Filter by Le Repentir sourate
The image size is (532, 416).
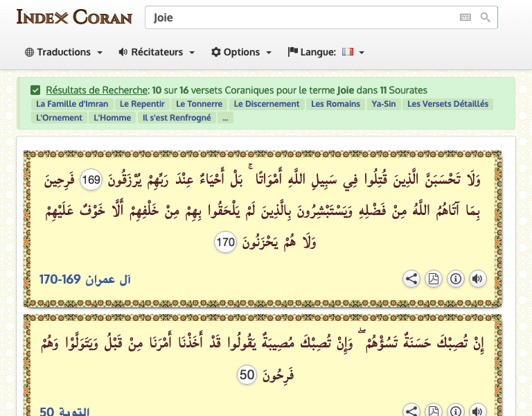pyautogui.click(x=142, y=104)
